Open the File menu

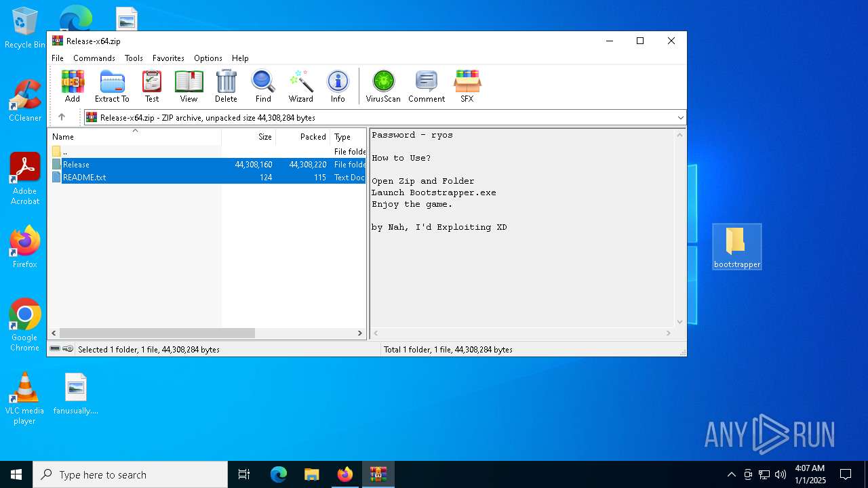(x=58, y=58)
